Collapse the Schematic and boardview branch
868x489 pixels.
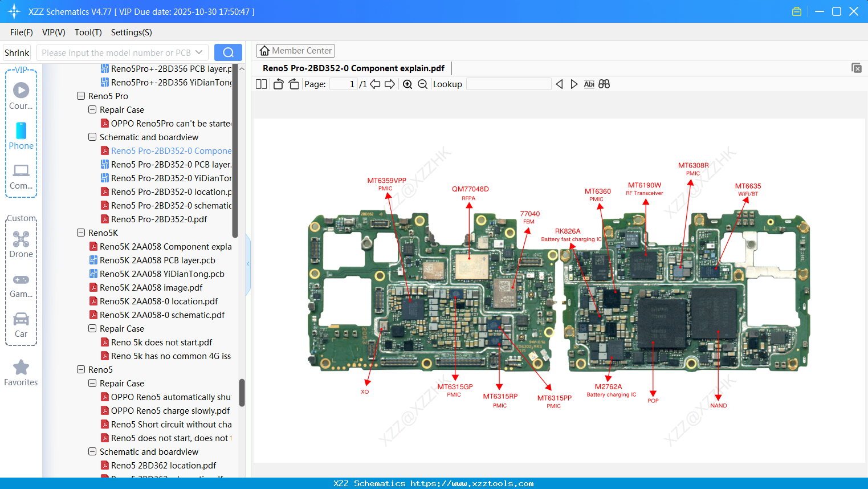[x=92, y=137]
